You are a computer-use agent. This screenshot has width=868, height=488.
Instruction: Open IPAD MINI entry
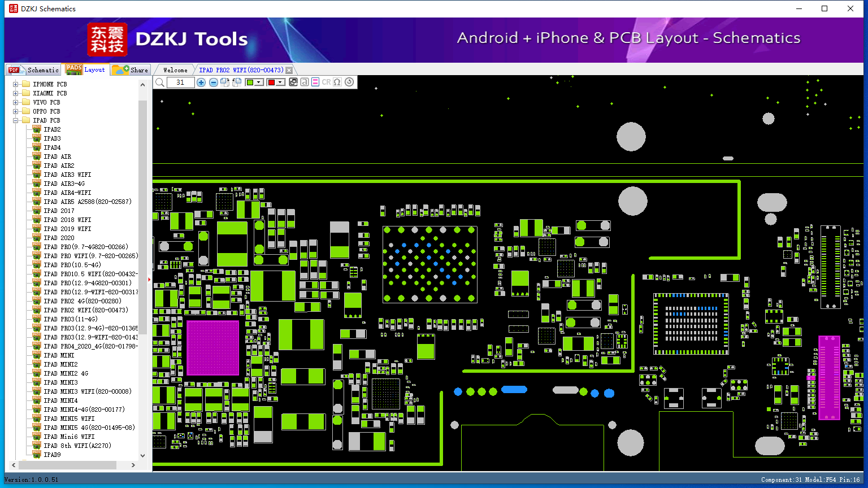coord(59,355)
